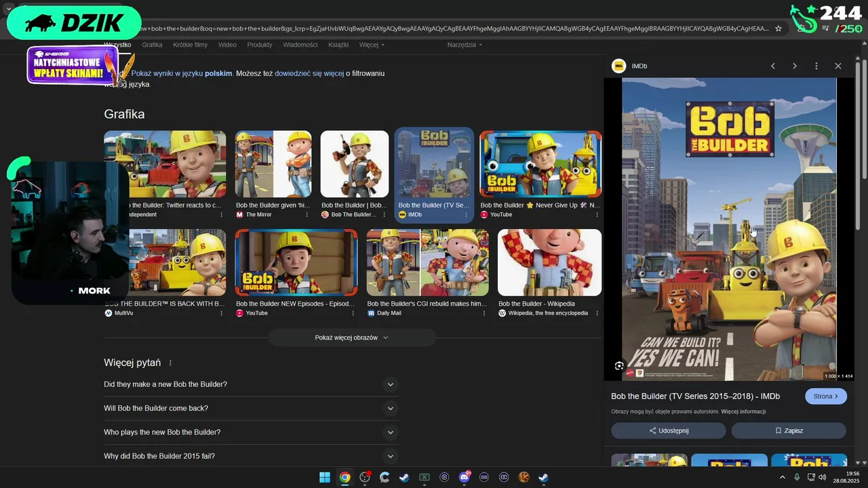Image resolution: width=868 pixels, height=488 pixels.
Task: Open the MultiVu image thumbnail
Action: pos(165,262)
